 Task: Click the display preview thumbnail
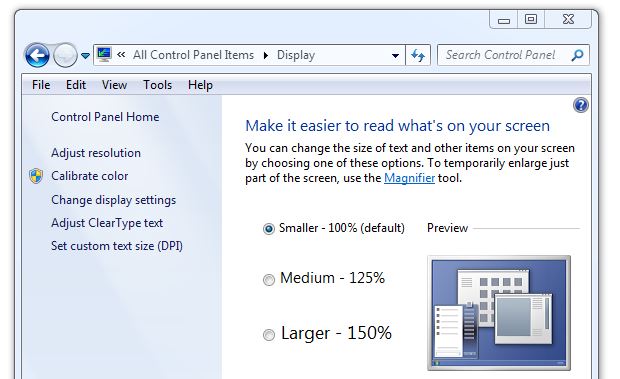(x=499, y=313)
